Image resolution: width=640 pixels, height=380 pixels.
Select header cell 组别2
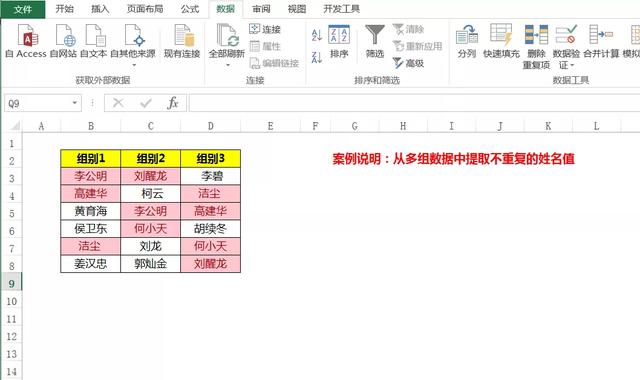pyautogui.click(x=151, y=158)
